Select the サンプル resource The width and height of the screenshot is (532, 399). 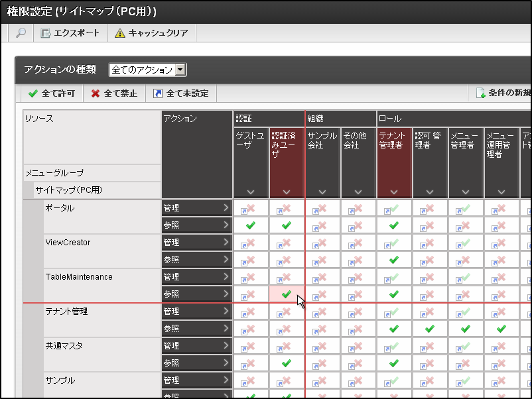pos(102,385)
